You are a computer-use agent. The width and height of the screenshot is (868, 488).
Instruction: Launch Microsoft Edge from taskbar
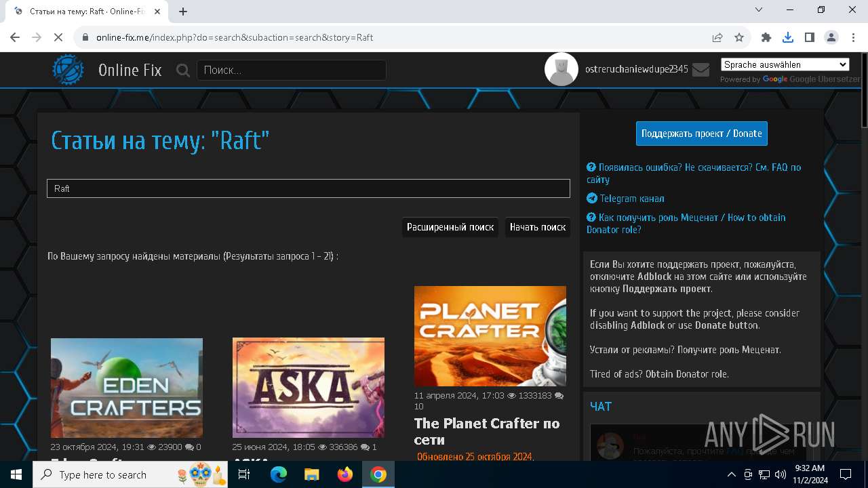pos(279,474)
